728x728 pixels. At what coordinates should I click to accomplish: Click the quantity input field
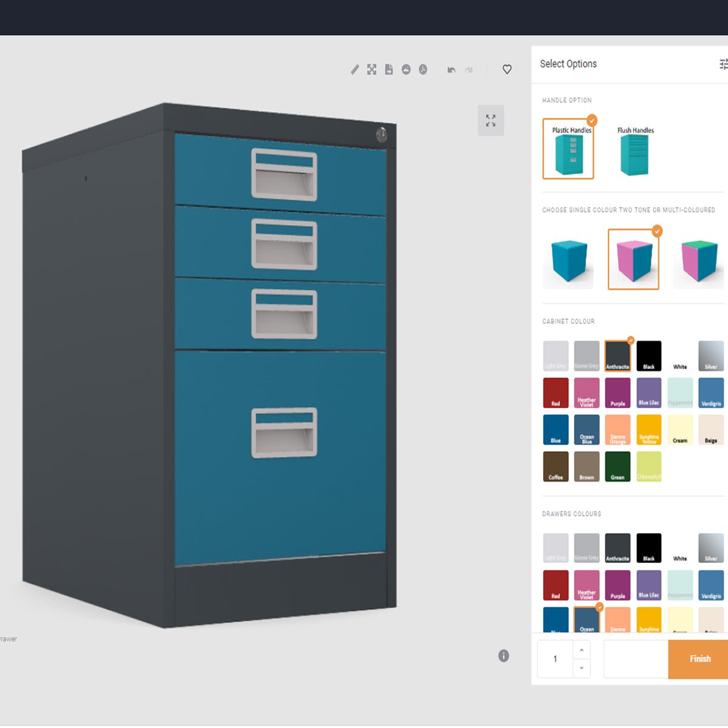coord(555,659)
